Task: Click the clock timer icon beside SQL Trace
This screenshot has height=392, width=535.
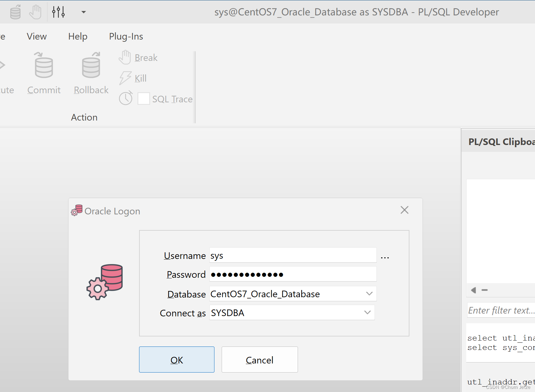Action: [x=126, y=99]
